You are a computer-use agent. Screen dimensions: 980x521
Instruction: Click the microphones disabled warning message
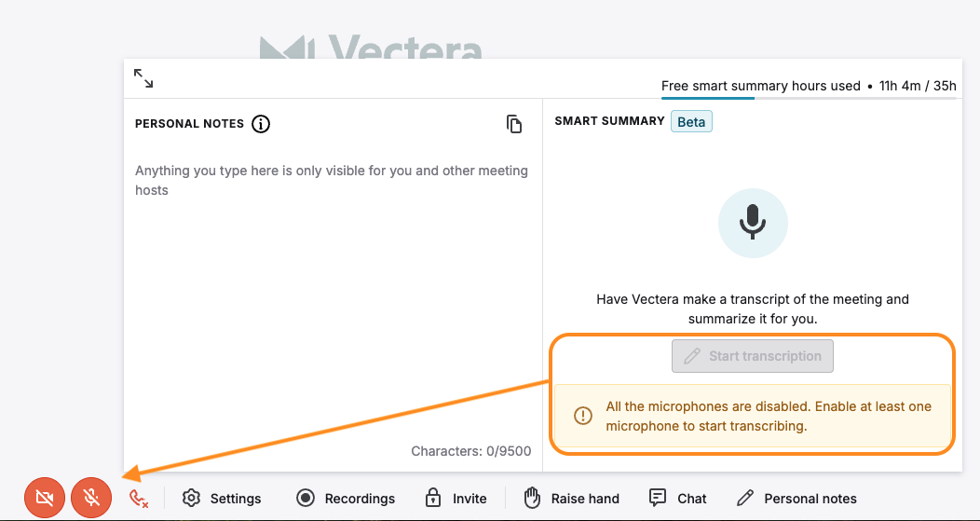(768, 416)
